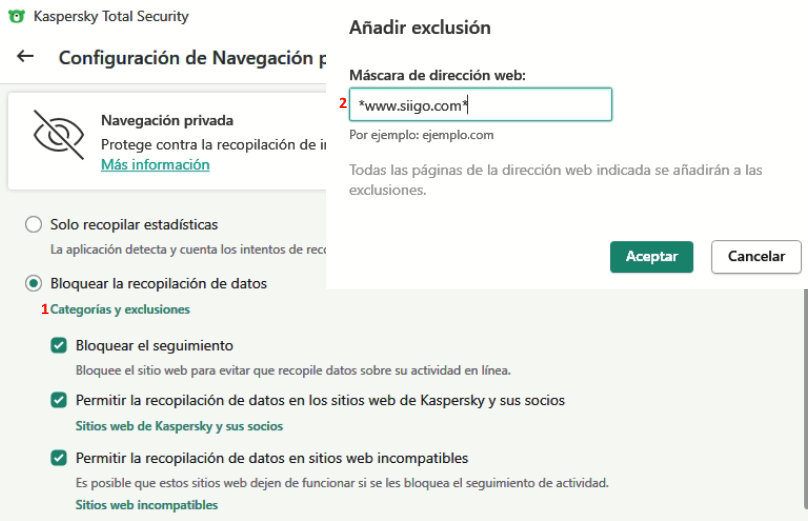Click the 'Por ejemplo: ejemplo.com' hint text
This screenshot has width=808, height=521.
[x=421, y=135]
